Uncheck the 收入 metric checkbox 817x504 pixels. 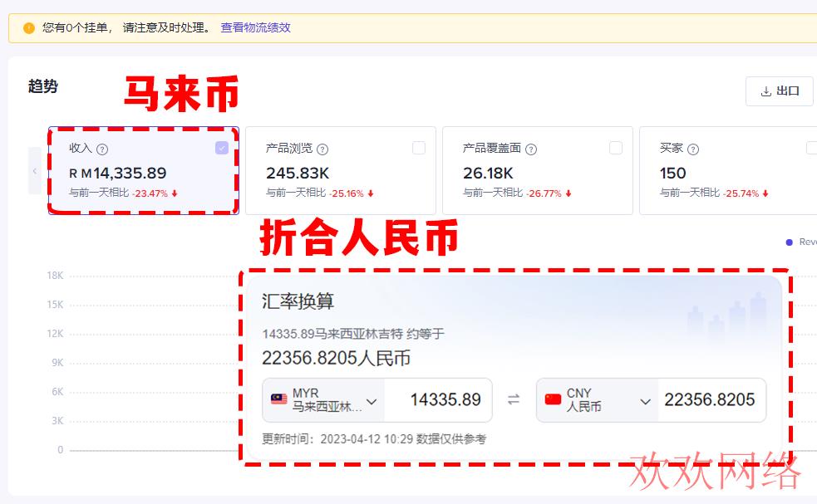(222, 148)
